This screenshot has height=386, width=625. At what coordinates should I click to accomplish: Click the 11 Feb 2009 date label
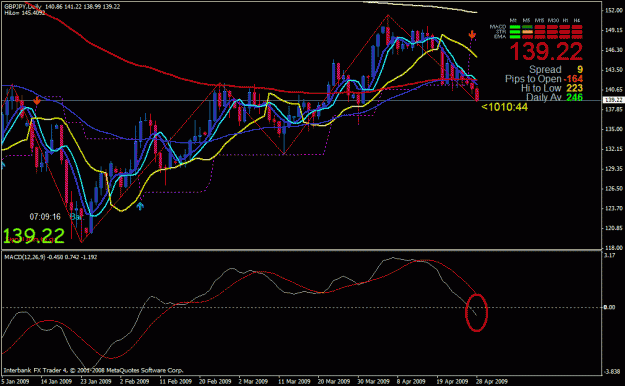175,381
